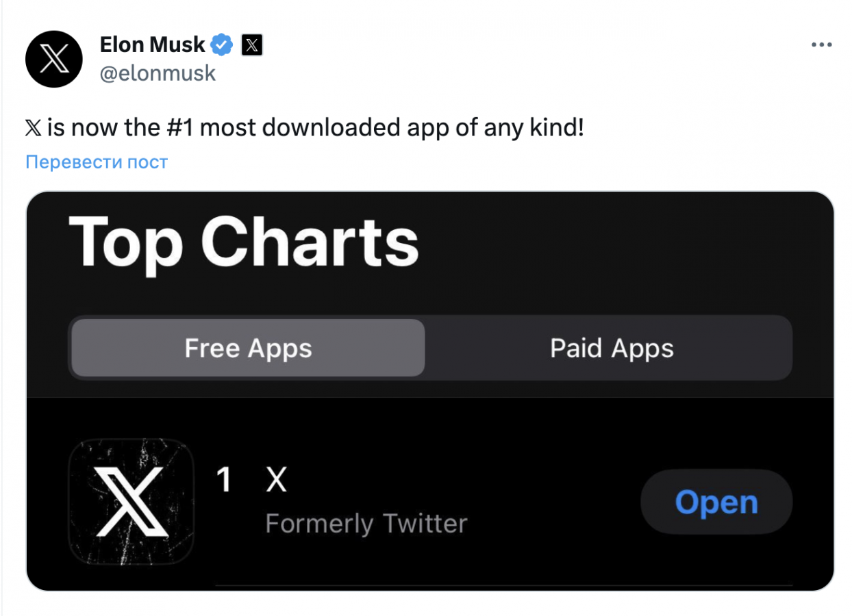This screenshot has height=616, width=852.
Task: Click the X app icon in chart
Action: [131, 502]
